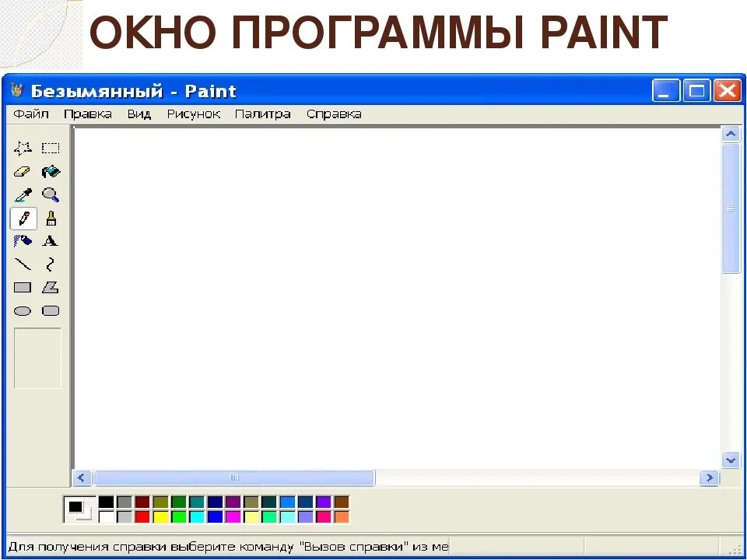Image resolution: width=747 pixels, height=560 pixels.
Task: Choose the pale yellow swatch
Action: tap(251, 516)
